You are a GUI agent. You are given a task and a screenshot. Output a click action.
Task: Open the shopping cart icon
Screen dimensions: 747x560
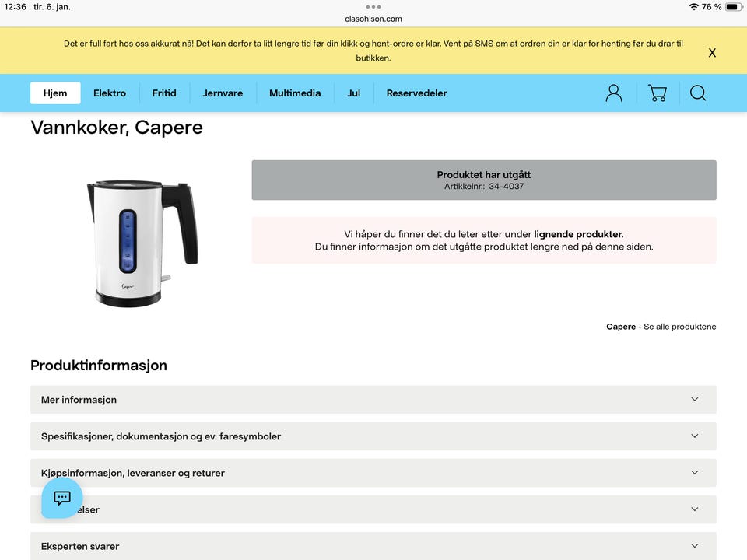point(658,93)
